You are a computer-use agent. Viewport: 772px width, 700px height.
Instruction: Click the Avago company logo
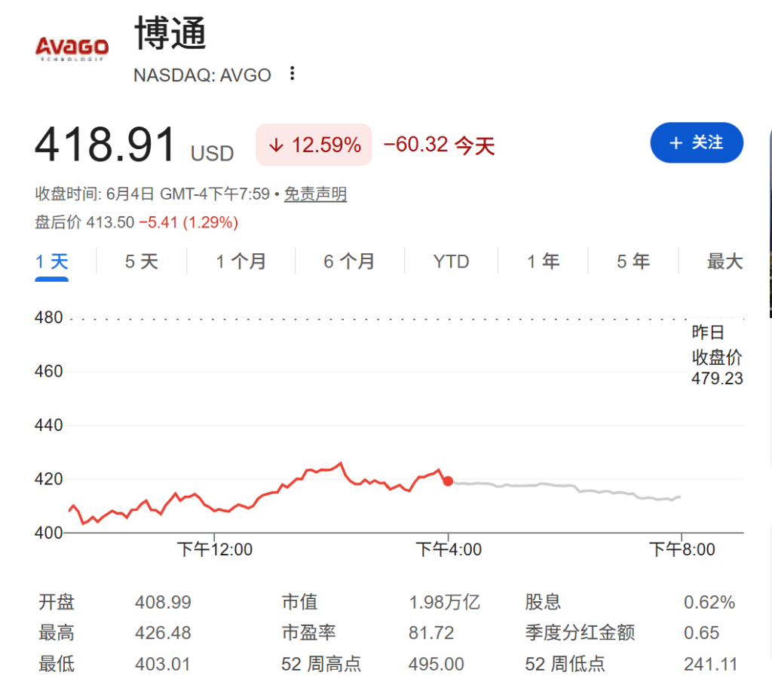(x=72, y=49)
